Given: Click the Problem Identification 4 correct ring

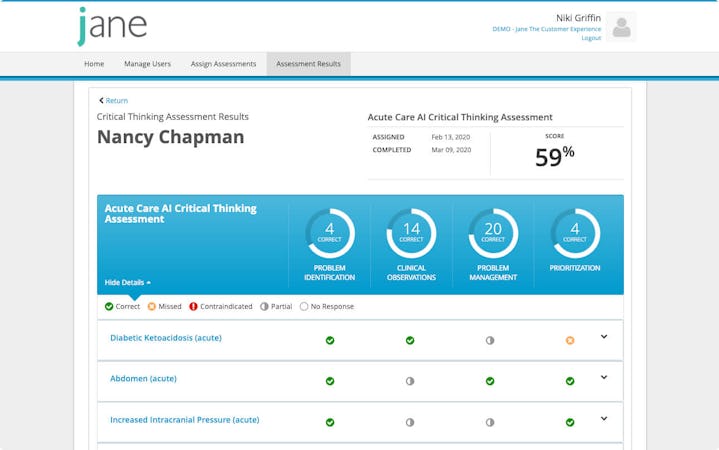Looking at the screenshot, I should tap(330, 233).
